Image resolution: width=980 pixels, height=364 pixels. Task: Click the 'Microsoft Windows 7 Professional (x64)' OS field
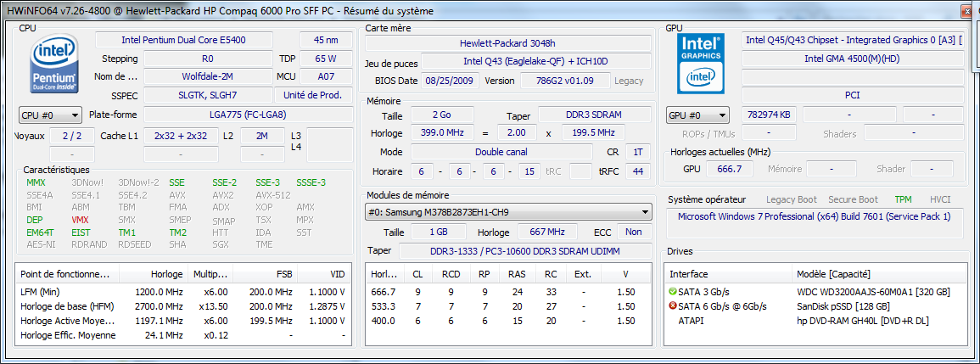coord(815,223)
